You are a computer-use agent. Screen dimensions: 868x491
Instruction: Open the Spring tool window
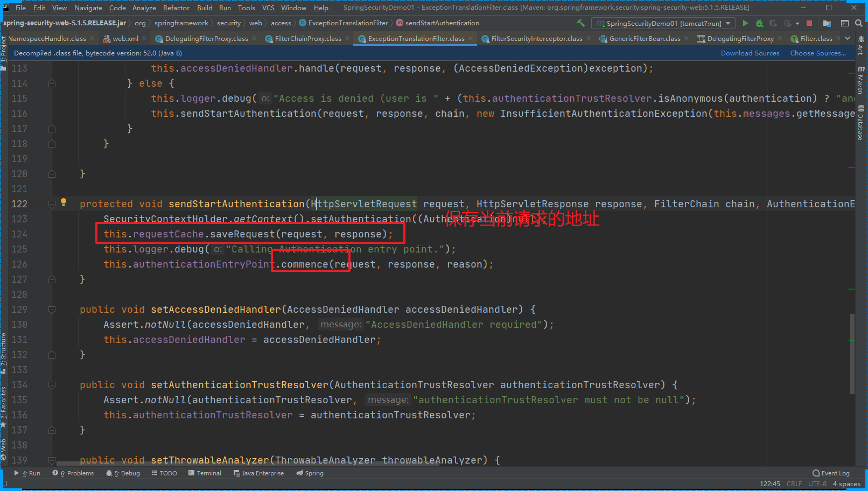tap(310, 473)
